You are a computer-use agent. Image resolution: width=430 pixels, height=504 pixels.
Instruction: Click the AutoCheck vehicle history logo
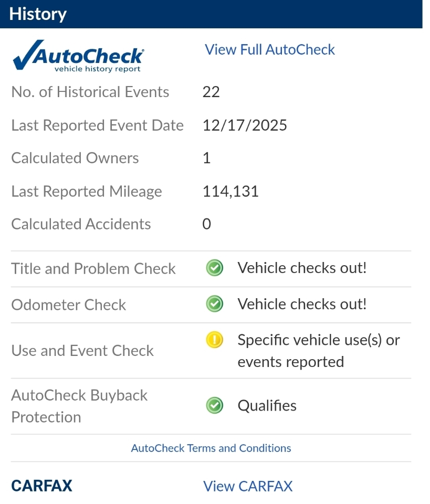tap(78, 56)
